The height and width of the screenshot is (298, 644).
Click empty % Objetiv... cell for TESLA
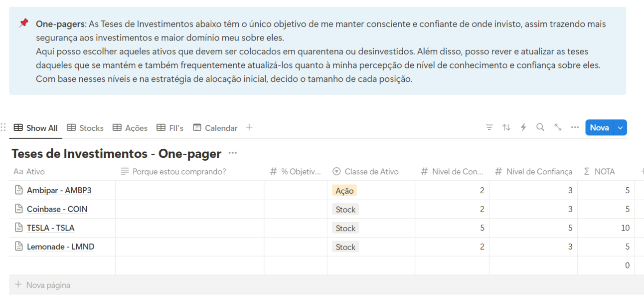point(296,228)
